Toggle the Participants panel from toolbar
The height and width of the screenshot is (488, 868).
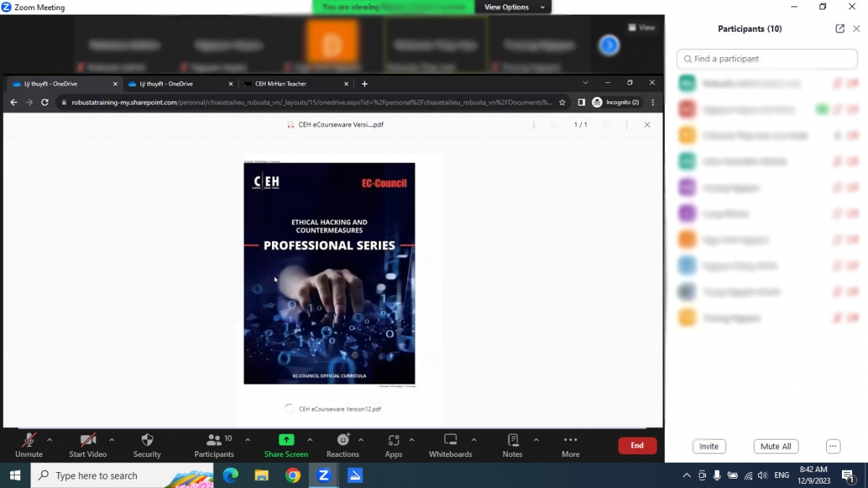pyautogui.click(x=214, y=445)
